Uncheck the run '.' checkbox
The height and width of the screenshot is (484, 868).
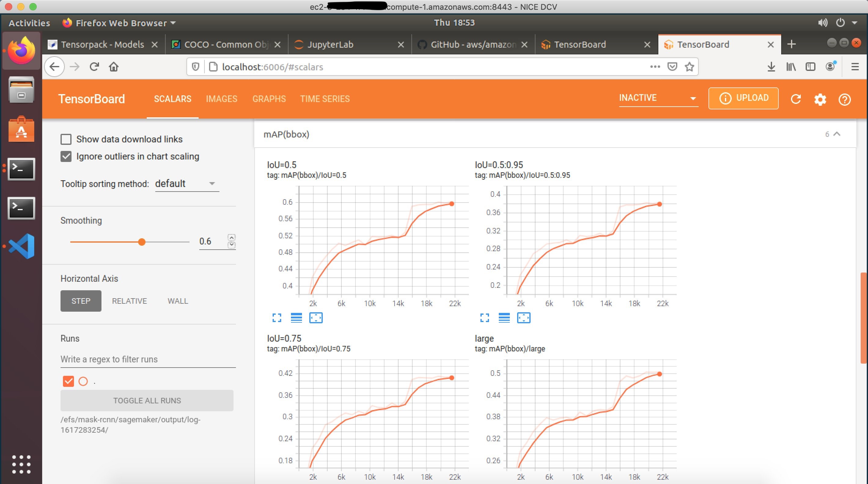click(68, 381)
